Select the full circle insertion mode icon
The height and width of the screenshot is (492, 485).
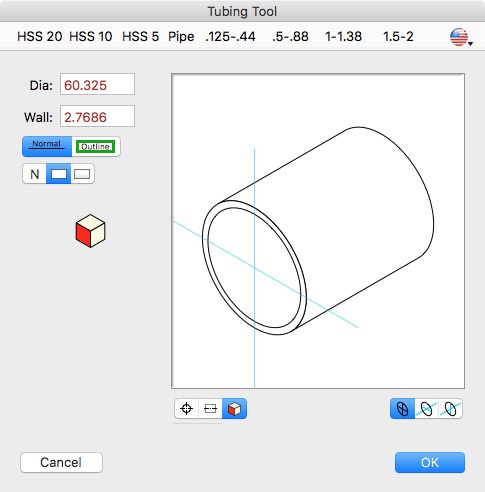pos(402,409)
